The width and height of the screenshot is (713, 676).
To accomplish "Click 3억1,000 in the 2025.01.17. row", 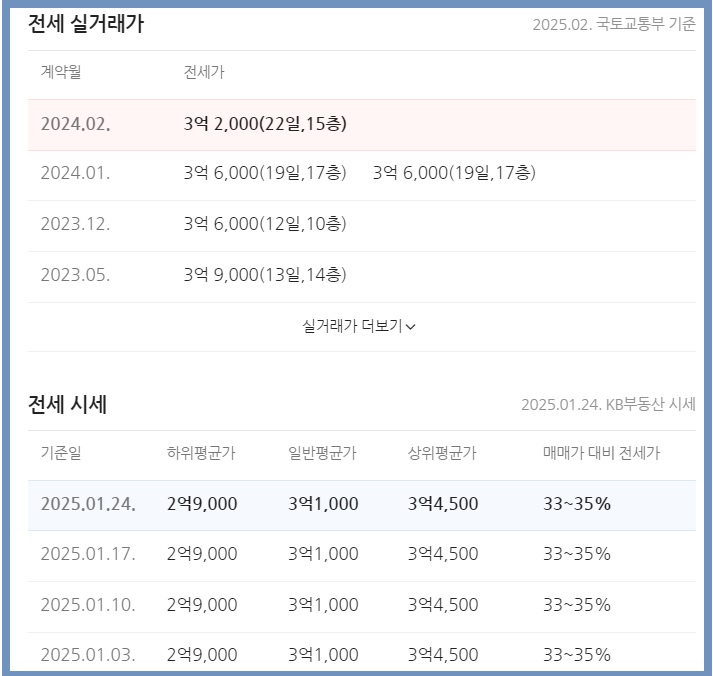I will point(323,554).
